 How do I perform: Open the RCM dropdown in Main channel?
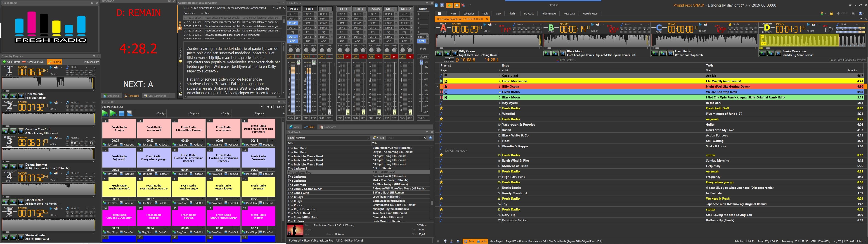(x=428, y=41)
